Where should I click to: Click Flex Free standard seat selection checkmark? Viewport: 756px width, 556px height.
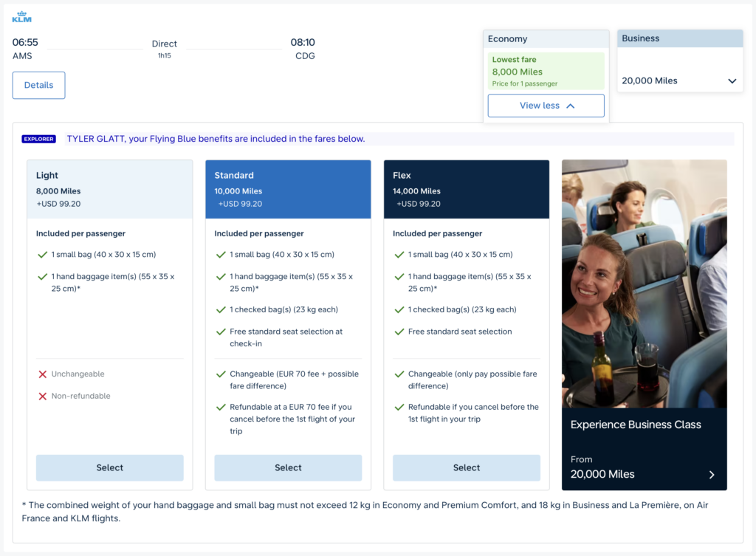[x=399, y=332]
